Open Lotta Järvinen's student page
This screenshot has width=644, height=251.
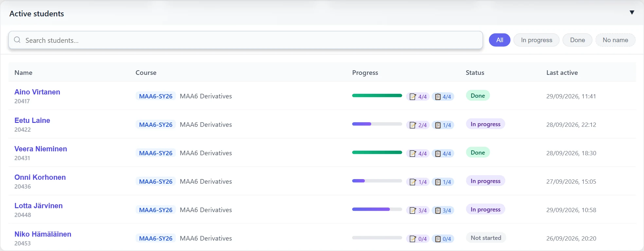coord(38,206)
